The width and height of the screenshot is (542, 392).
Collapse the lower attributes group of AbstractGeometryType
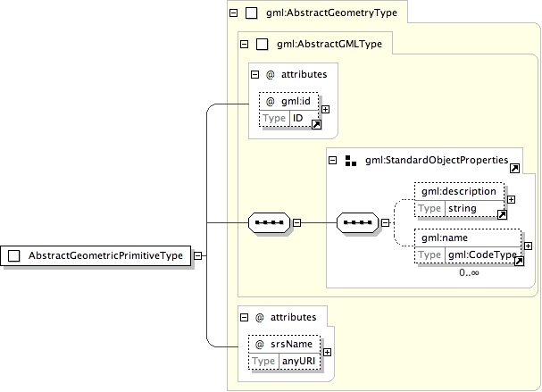[245, 317]
